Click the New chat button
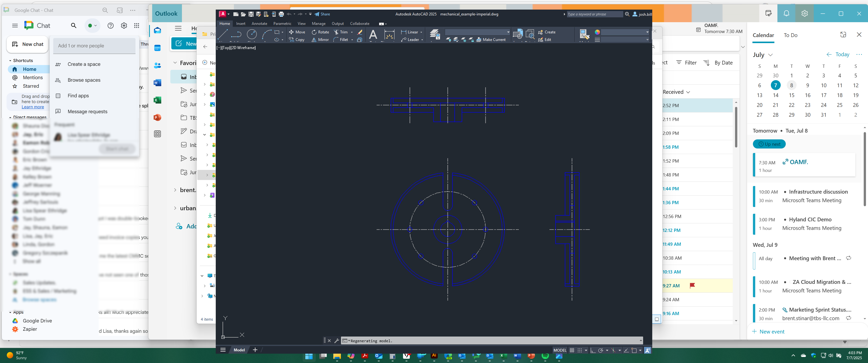This screenshot has width=868, height=363. click(28, 44)
